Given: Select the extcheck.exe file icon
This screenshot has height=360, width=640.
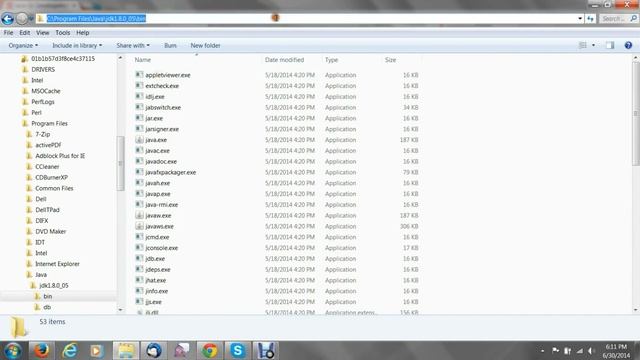Looking at the screenshot, I should (139, 85).
